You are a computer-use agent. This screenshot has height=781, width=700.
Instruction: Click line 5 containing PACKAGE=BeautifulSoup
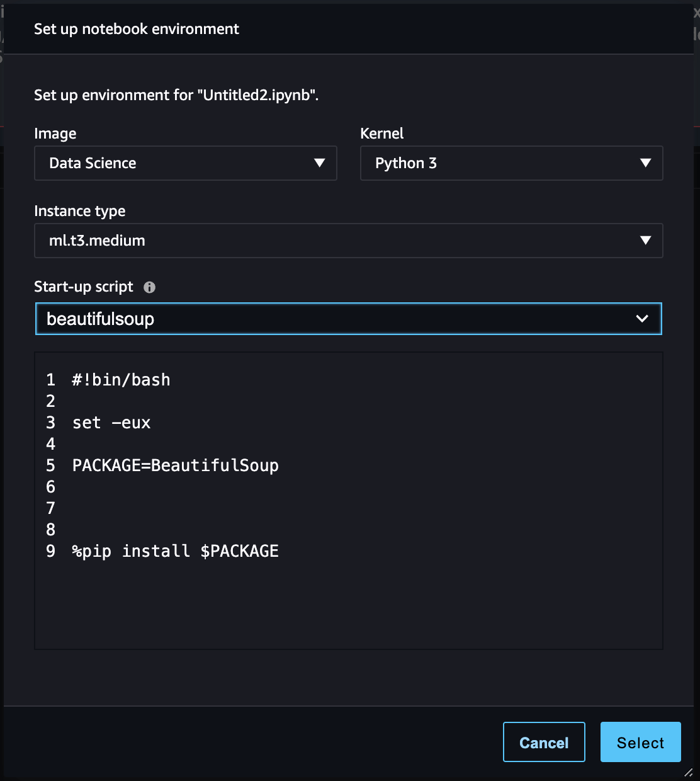pos(175,466)
